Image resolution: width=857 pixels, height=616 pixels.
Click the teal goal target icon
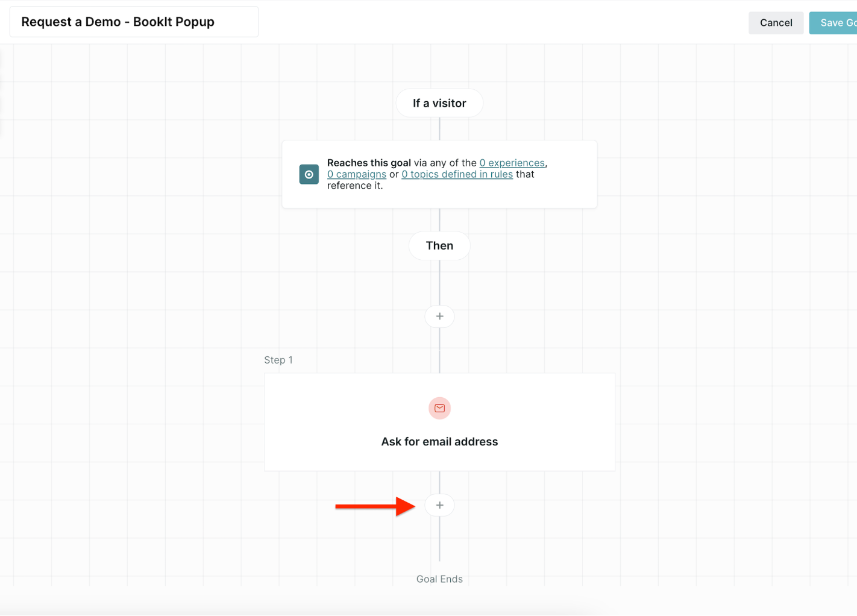coord(309,174)
